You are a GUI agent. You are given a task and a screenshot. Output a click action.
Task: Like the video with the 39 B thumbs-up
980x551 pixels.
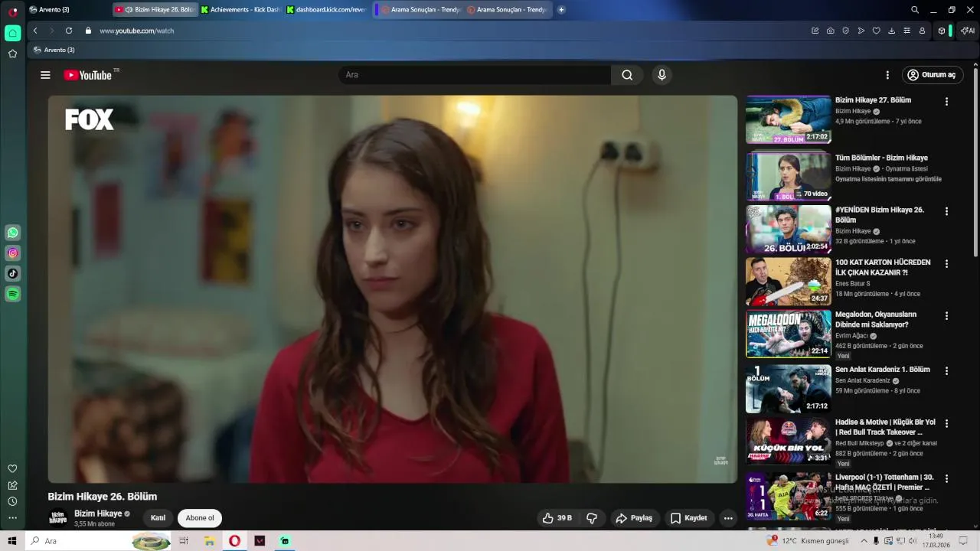557,518
